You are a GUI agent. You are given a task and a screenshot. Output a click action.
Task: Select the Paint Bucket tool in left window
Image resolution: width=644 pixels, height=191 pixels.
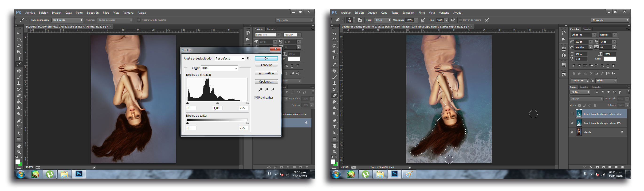pyautogui.click(x=19, y=102)
